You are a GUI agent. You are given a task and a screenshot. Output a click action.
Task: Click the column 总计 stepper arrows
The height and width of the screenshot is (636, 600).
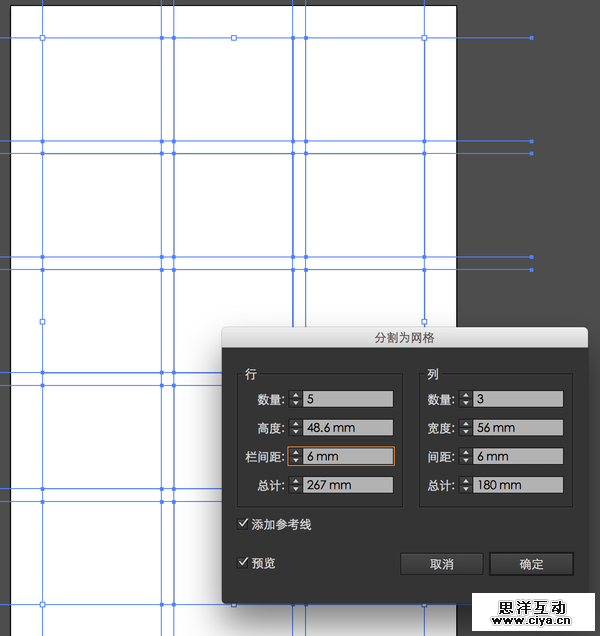(465, 486)
